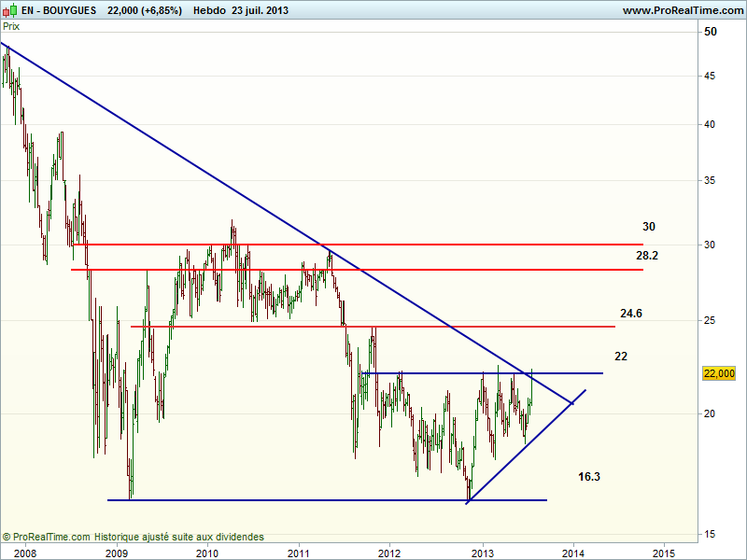The image size is (747, 560).
Task: Select the bold 22 level annotation near blue line
Action: [621, 357]
